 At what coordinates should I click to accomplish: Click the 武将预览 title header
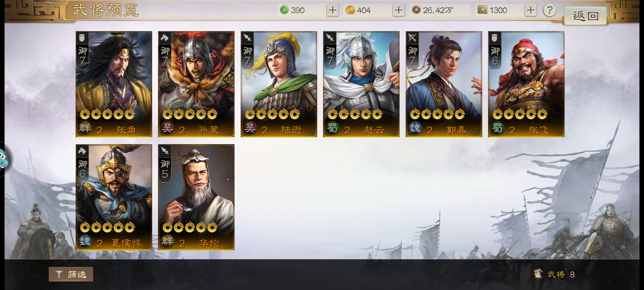[x=105, y=10]
